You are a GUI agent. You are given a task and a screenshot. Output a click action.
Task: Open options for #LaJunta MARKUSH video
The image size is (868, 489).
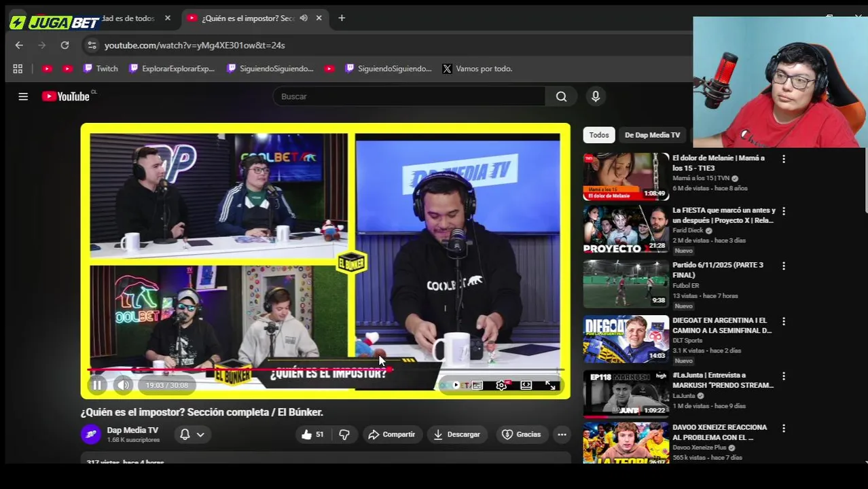[784, 376]
